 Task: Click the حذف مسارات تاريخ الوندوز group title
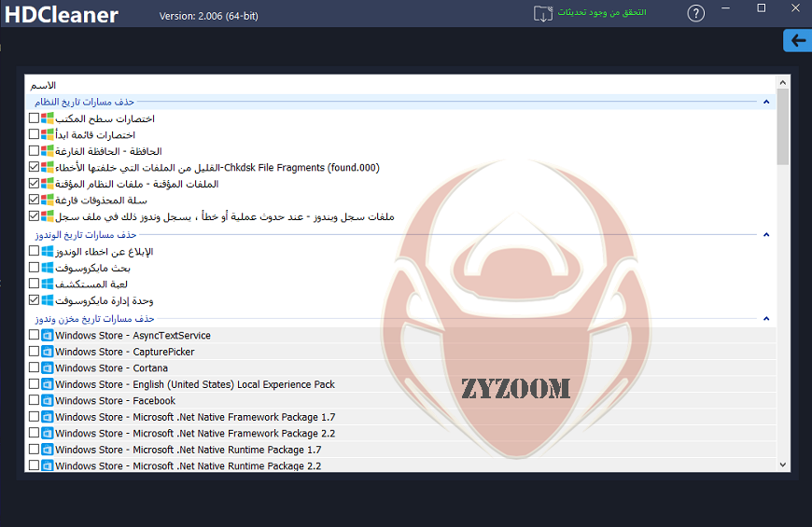(x=86, y=234)
